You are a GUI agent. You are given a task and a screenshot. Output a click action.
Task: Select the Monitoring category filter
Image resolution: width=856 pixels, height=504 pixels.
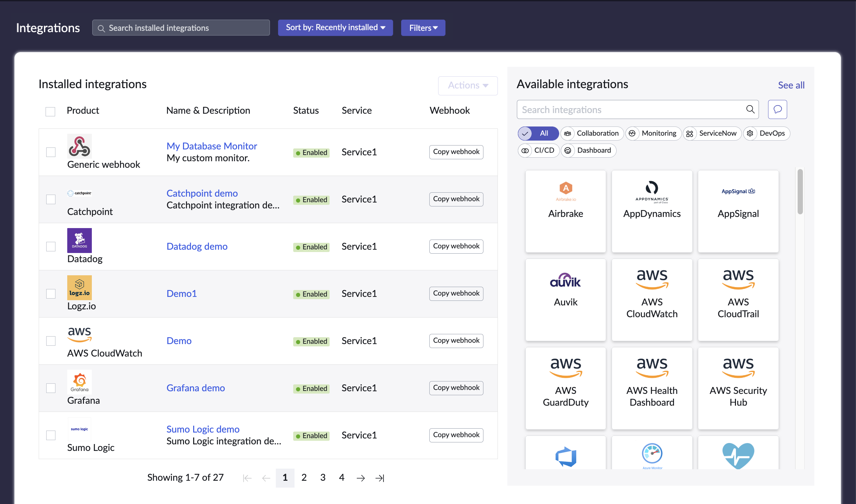point(653,133)
